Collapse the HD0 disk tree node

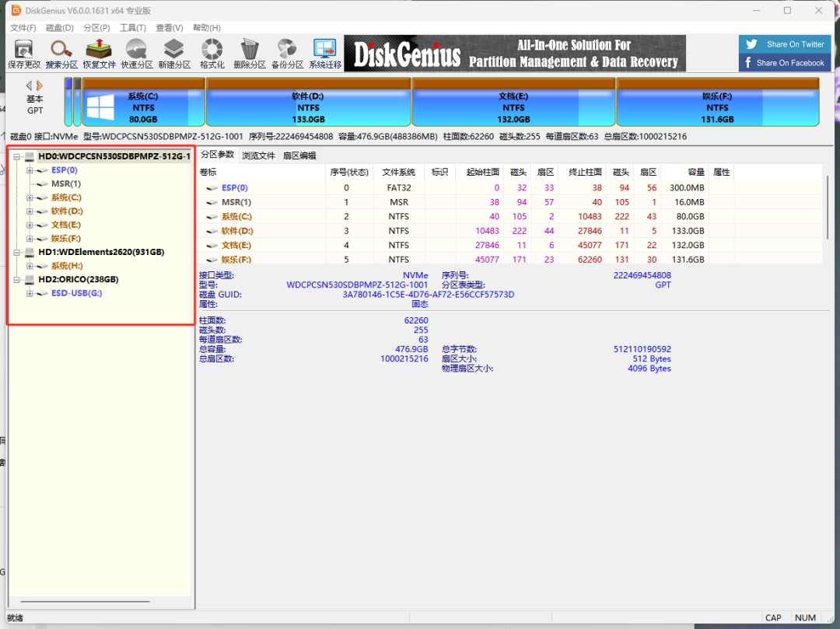pyautogui.click(x=16, y=157)
